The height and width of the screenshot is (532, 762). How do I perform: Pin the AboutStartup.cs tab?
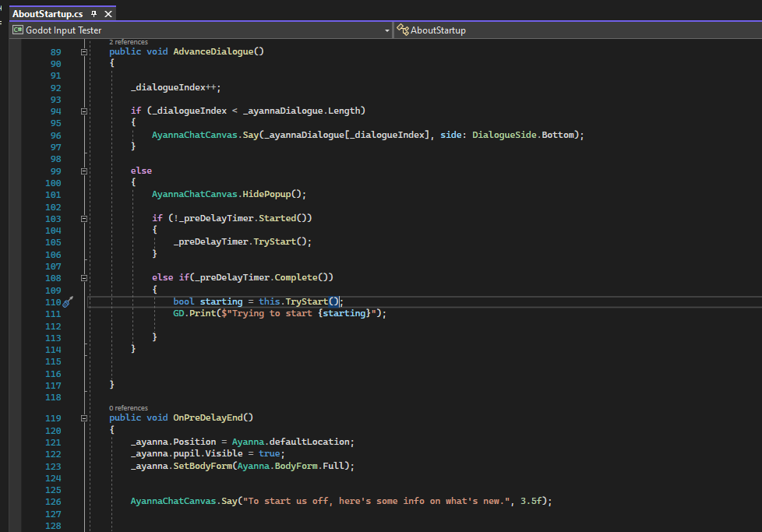pyautogui.click(x=94, y=14)
